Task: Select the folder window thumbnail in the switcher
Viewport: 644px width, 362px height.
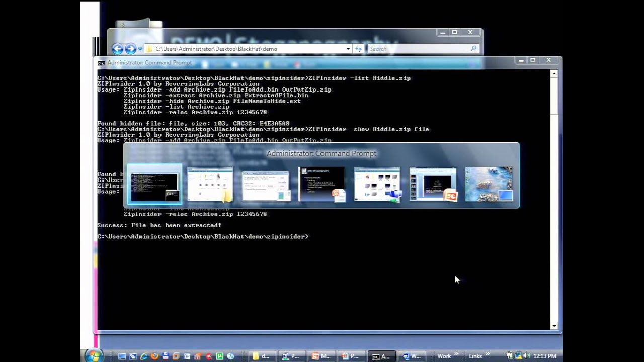Action: 210,185
